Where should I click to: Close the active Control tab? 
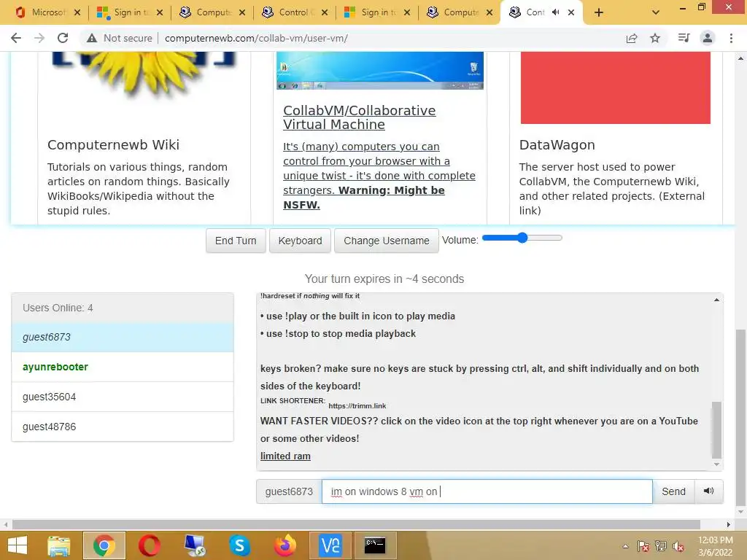click(x=570, y=12)
